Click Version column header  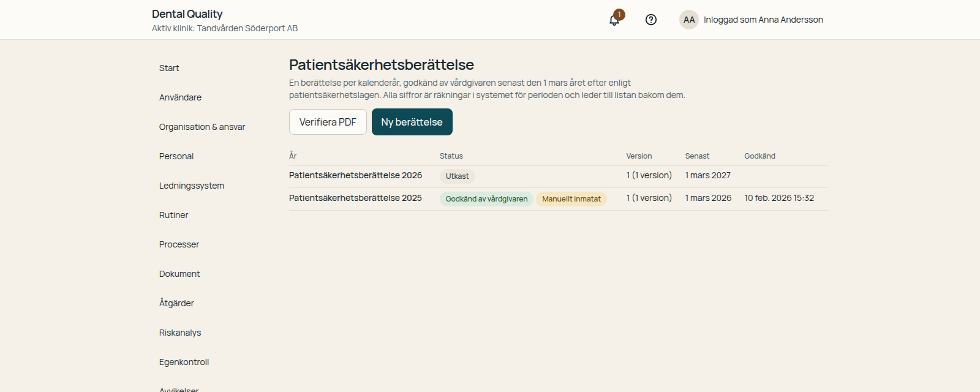639,156
